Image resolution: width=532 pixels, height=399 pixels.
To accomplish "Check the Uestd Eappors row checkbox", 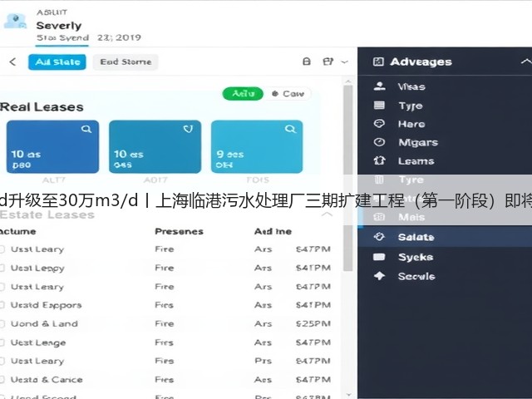I will pos(2,305).
